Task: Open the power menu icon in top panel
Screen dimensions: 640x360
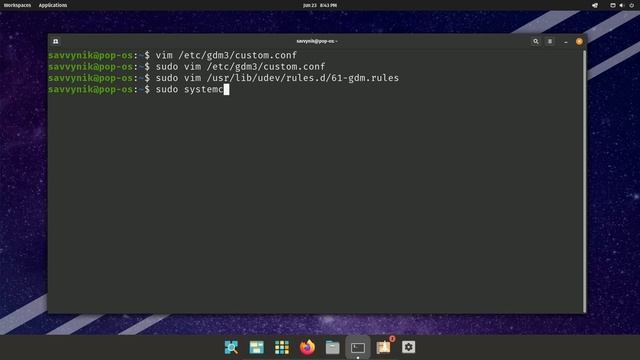Action: pyautogui.click(x=631, y=5)
